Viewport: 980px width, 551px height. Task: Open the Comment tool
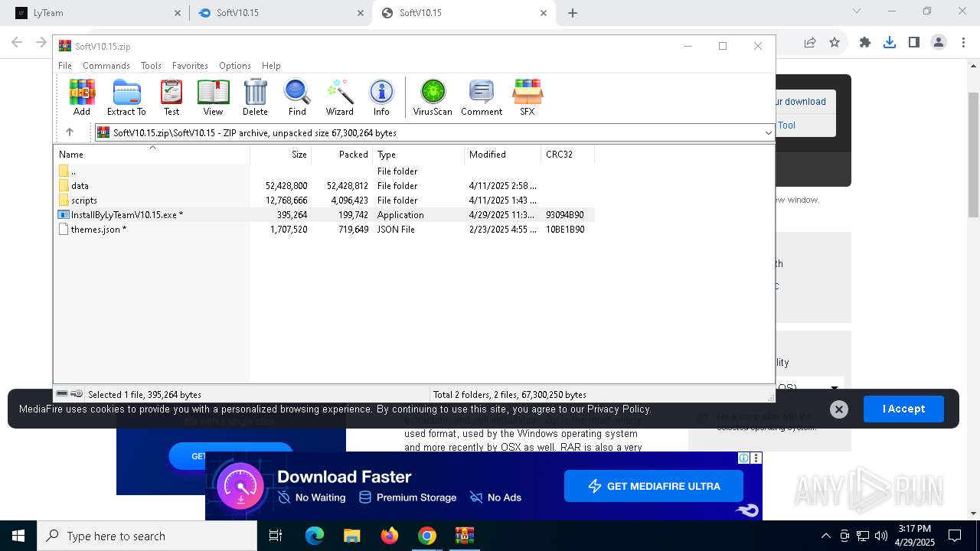pyautogui.click(x=482, y=97)
